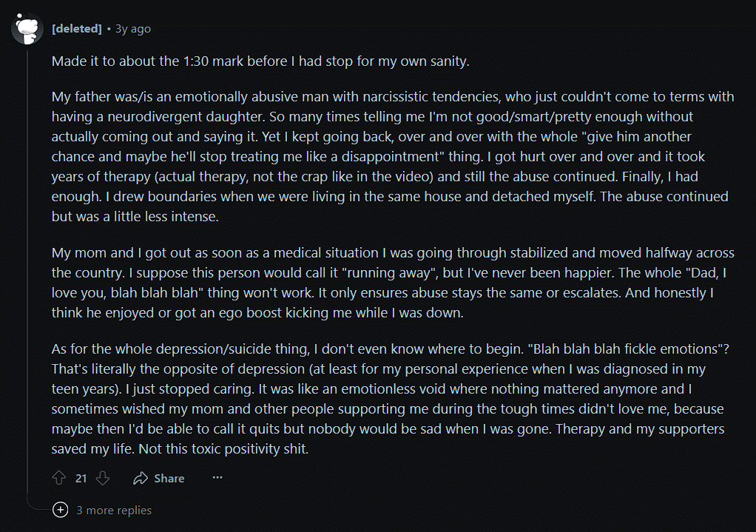Click the vote count "21"
Screen dimensions: 756x532
(x=81, y=479)
